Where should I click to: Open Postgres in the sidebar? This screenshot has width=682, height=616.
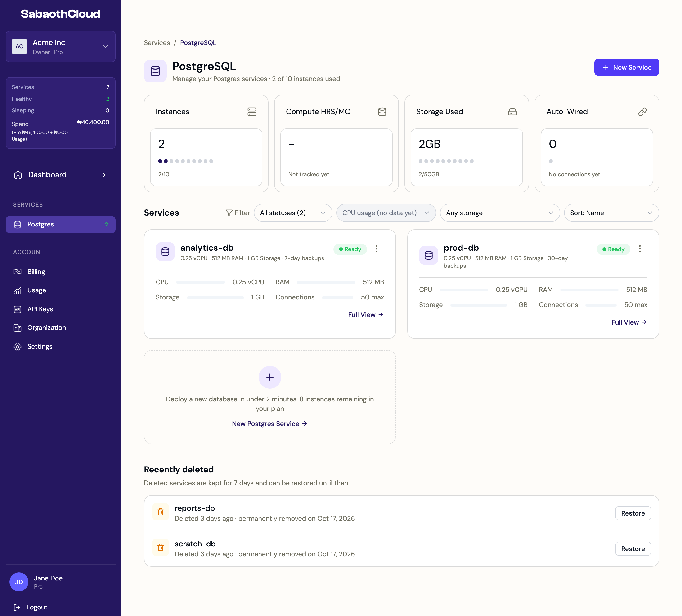[x=61, y=224]
